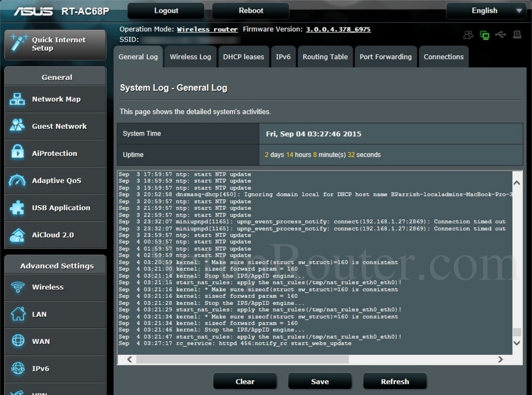Open the DHCP leases tab
Image resolution: width=532 pixels, height=395 pixels.
(243, 57)
